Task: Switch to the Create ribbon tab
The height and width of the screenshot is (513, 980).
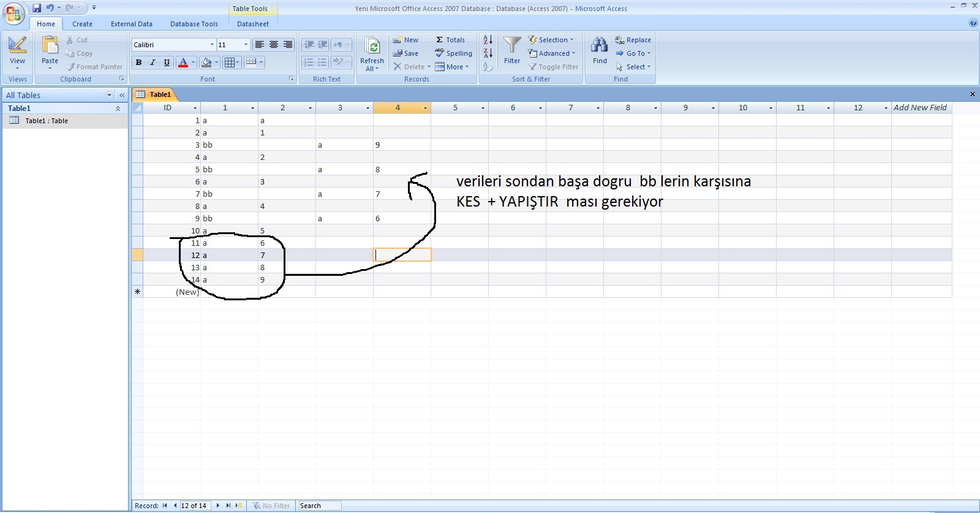Action: click(82, 24)
